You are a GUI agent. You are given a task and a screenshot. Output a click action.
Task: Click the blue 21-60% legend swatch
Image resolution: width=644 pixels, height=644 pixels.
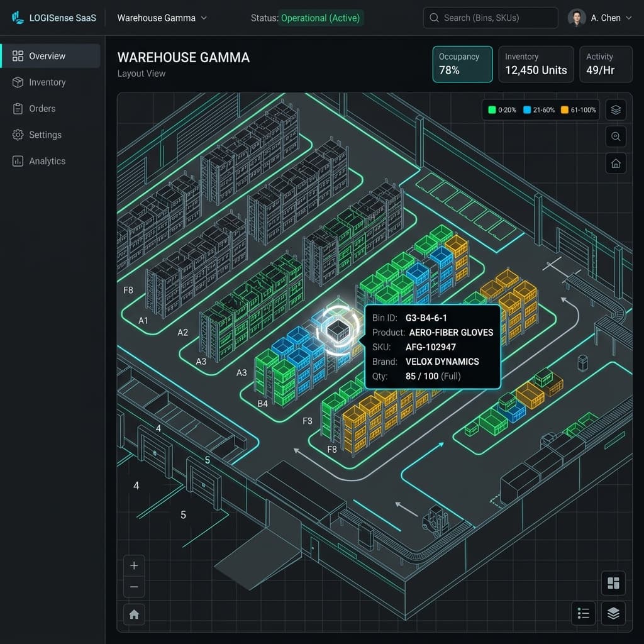pos(527,109)
